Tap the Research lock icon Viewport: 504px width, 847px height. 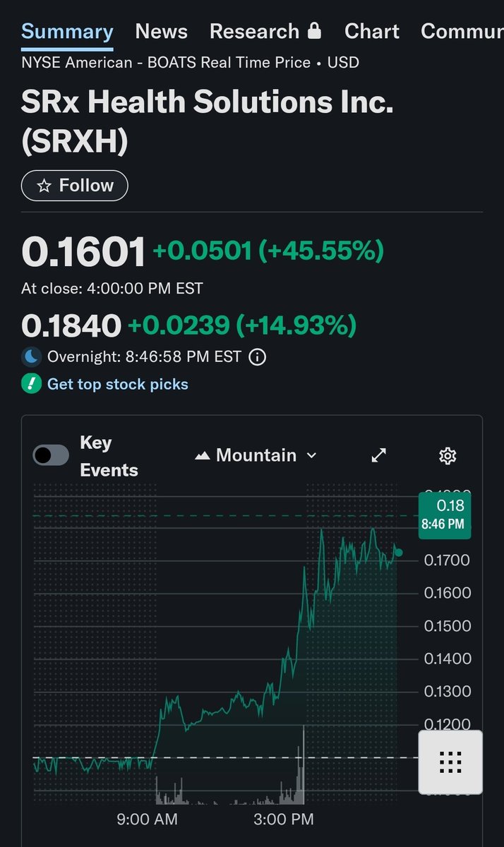tap(315, 31)
